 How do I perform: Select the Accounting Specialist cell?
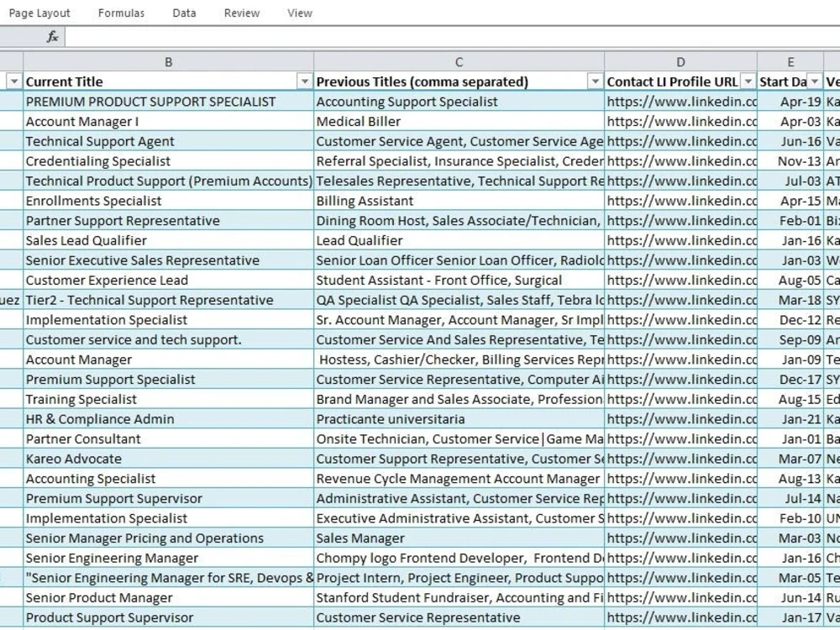(168, 479)
